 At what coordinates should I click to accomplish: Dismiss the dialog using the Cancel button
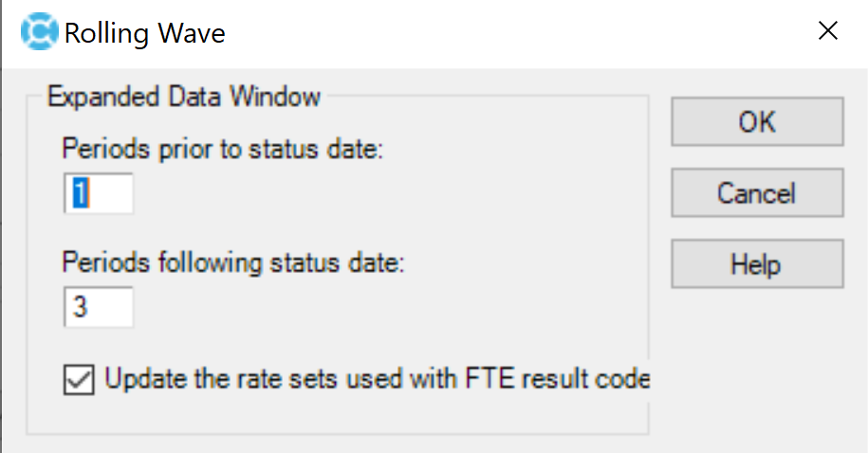tap(757, 192)
